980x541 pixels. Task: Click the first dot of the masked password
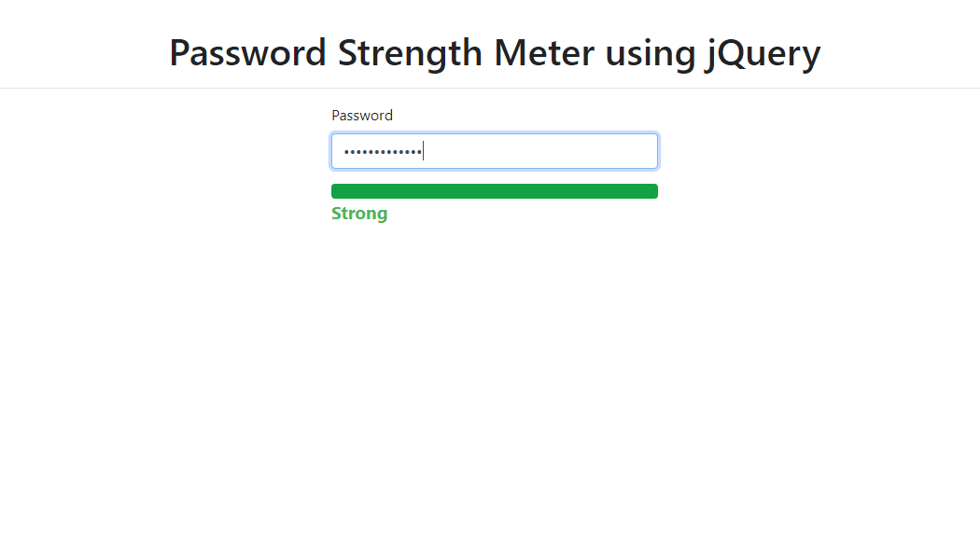[x=347, y=152]
